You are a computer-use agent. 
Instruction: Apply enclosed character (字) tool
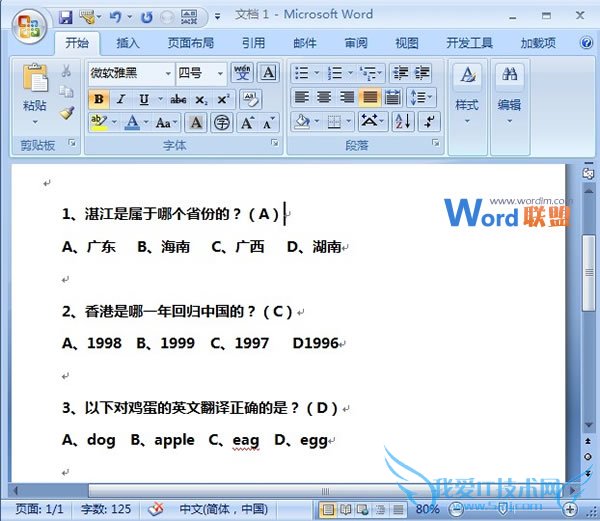pyautogui.click(x=222, y=123)
